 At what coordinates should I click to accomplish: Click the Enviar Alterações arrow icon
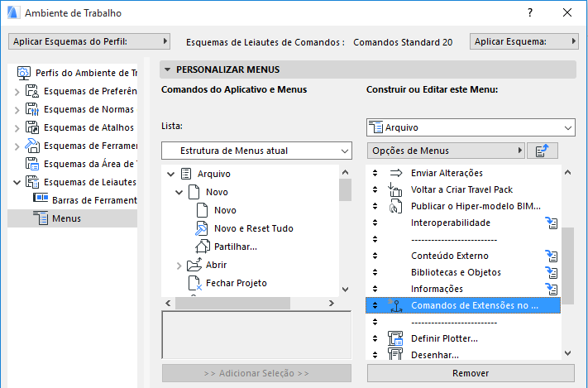[395, 173]
